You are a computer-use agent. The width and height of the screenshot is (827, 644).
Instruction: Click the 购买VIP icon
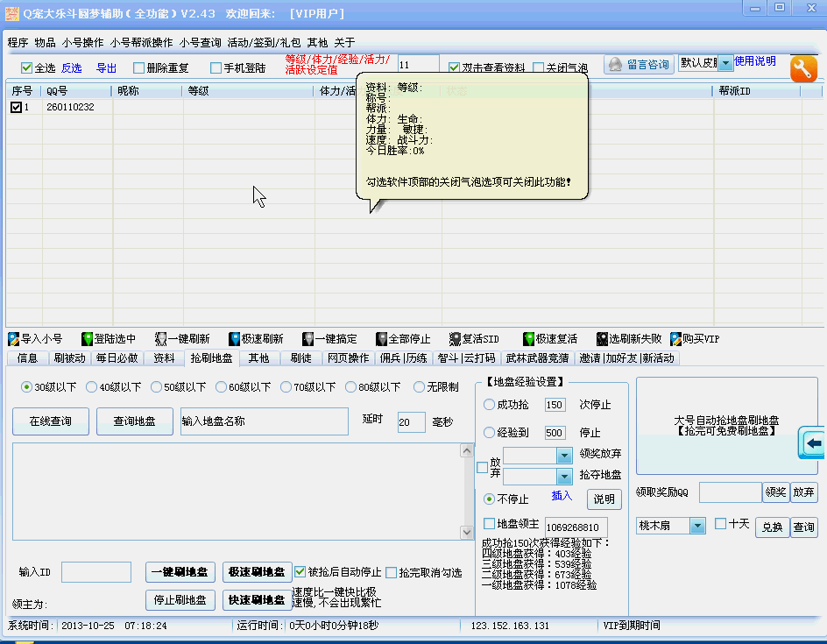coord(675,338)
